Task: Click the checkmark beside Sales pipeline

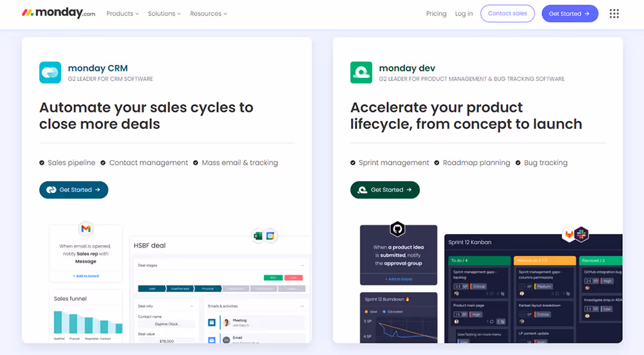Action: [x=42, y=163]
